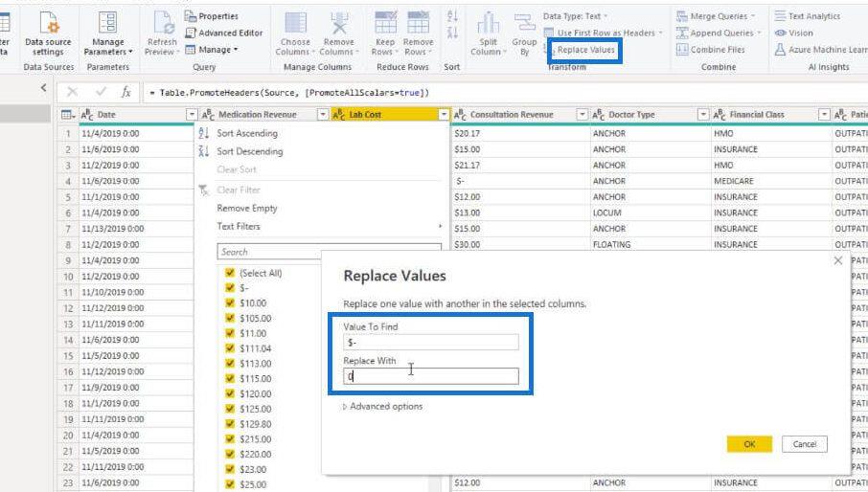Viewport: 868px width, 492px height.
Task: Click table icon in grid corner
Action: tap(67, 115)
